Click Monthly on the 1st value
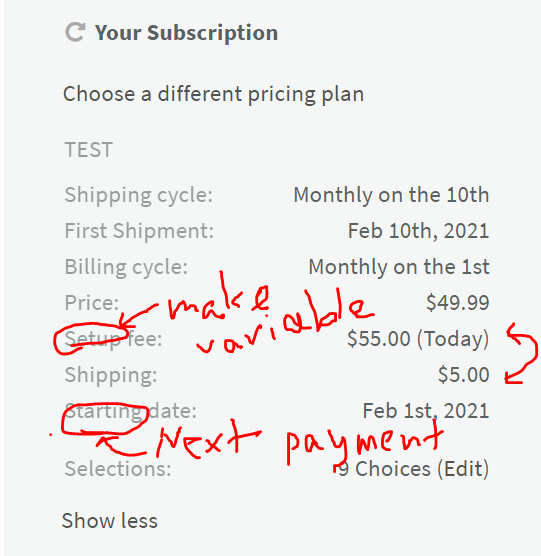The image size is (541, 556). click(399, 267)
